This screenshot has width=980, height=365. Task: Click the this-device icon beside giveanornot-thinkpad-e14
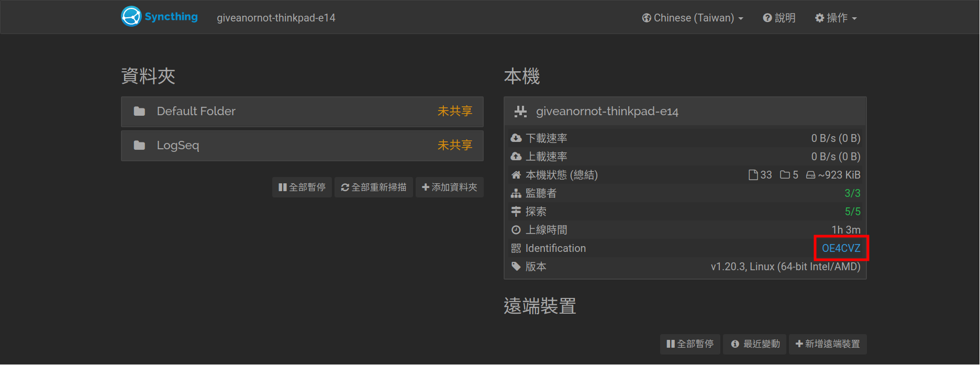tap(520, 112)
